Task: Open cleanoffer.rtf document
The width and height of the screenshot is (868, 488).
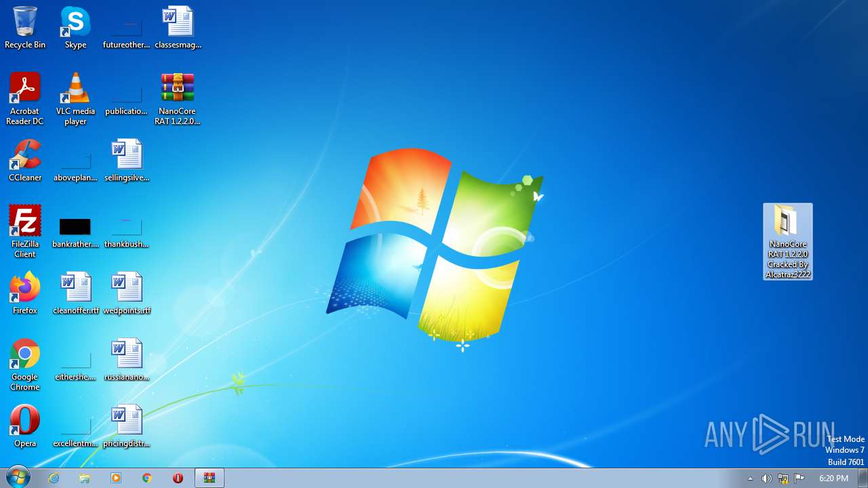Action: 75,293
